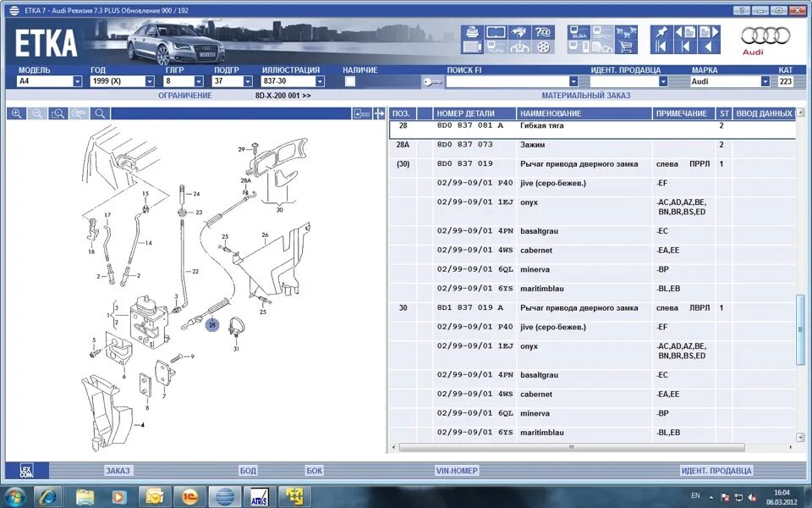Click the zoom area selection icon
The width and height of the screenshot is (812, 508).
tap(58, 113)
